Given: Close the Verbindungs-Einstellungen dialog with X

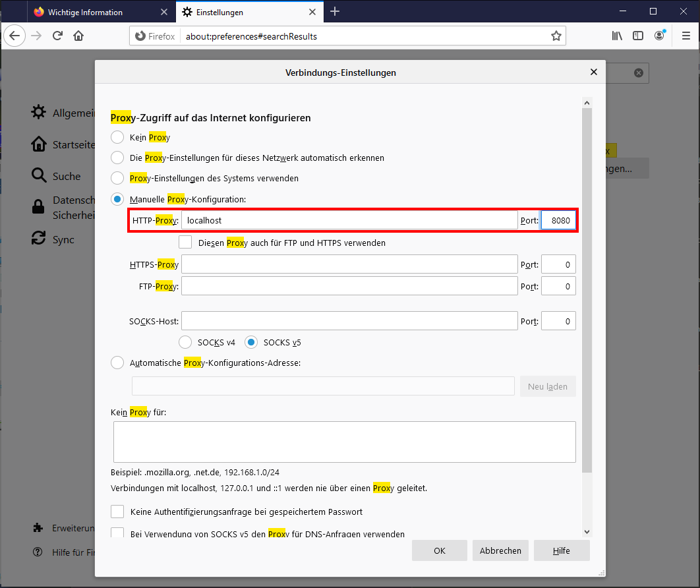Looking at the screenshot, I should [593, 73].
